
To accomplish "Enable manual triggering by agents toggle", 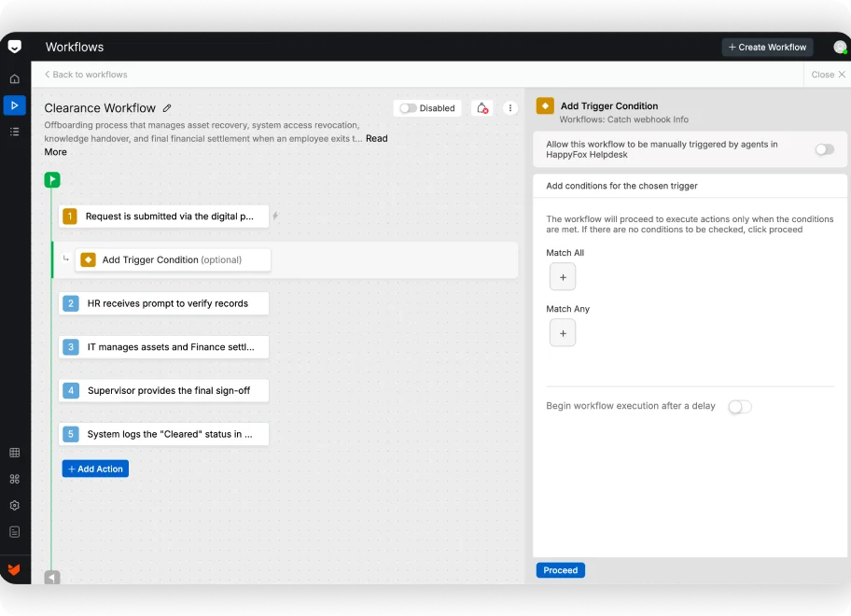I will tap(825, 149).
